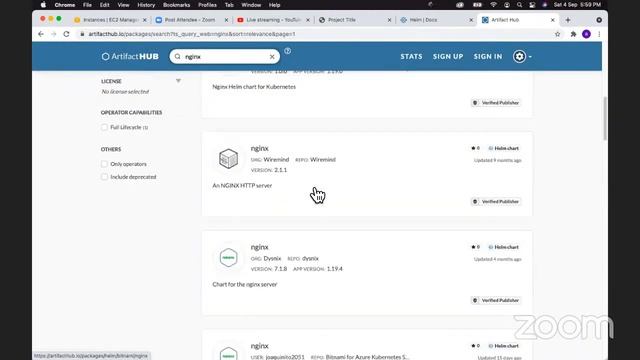Click the page vertical scrollbar
This screenshot has width=640, height=360.
pyautogui.click(x=605, y=118)
